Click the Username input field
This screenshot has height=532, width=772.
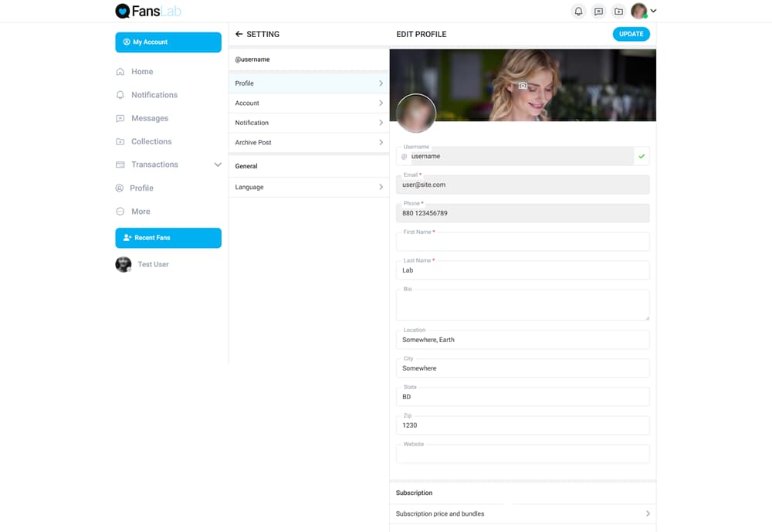[x=522, y=156]
